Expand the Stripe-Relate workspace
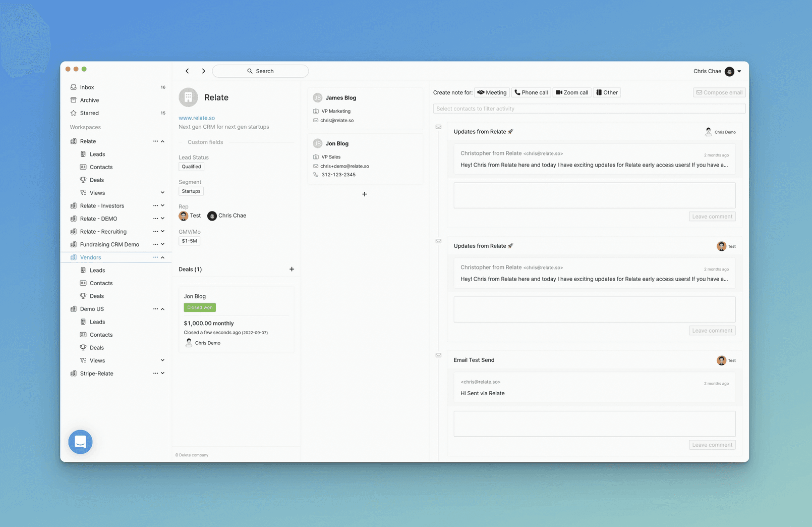This screenshot has width=812, height=527. point(162,373)
